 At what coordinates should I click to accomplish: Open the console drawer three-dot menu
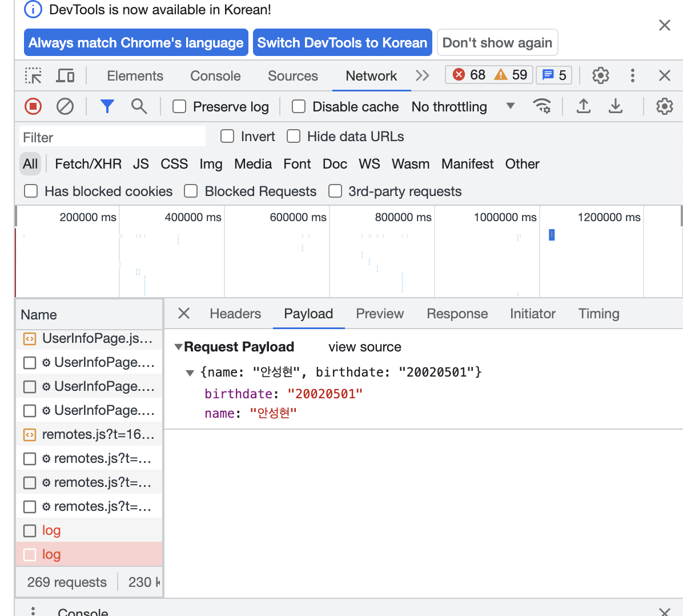click(x=33, y=611)
